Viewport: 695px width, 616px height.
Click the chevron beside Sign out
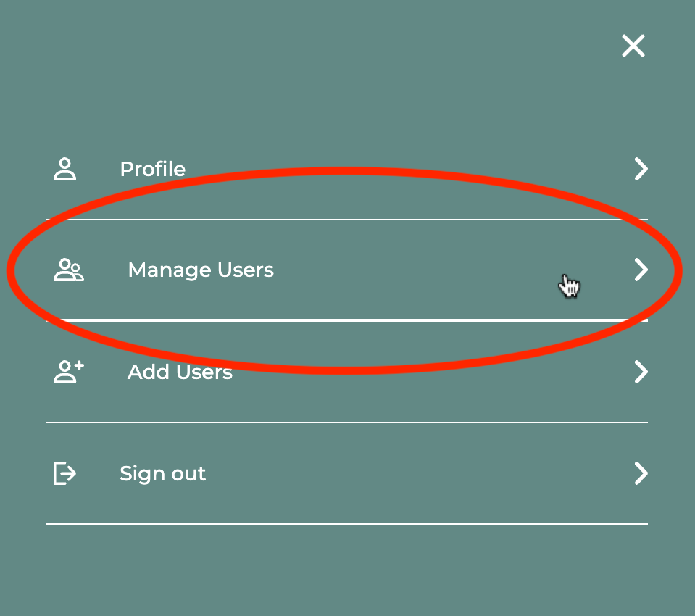pyautogui.click(x=641, y=473)
